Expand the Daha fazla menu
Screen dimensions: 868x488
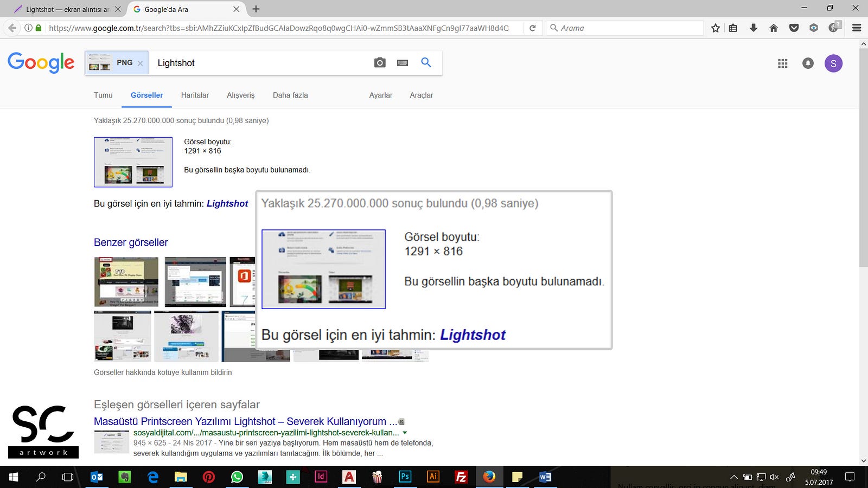click(x=290, y=95)
